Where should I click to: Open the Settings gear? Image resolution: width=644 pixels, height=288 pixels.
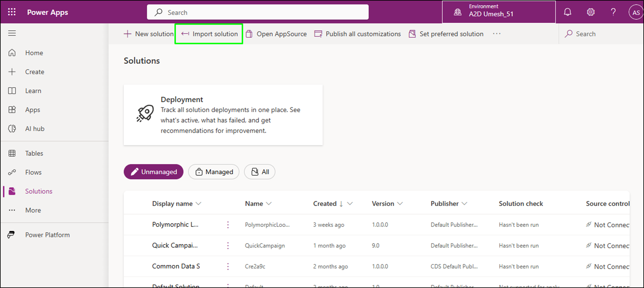[x=590, y=12]
